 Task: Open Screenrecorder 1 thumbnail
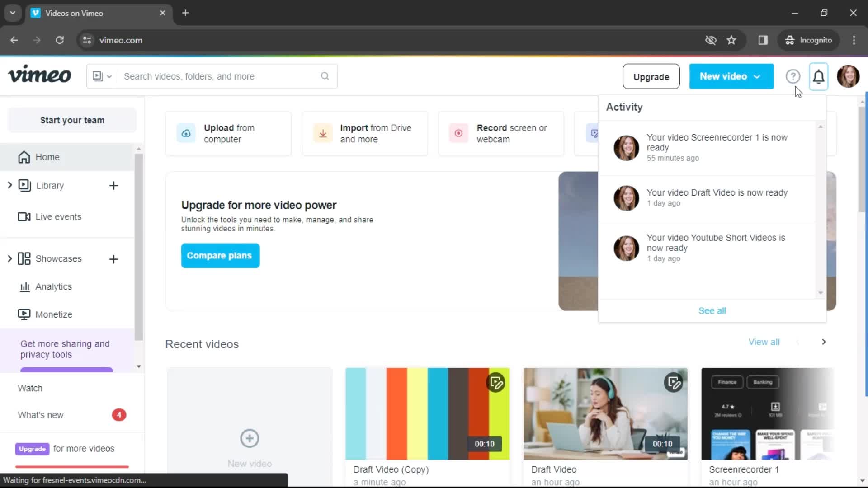(x=767, y=414)
